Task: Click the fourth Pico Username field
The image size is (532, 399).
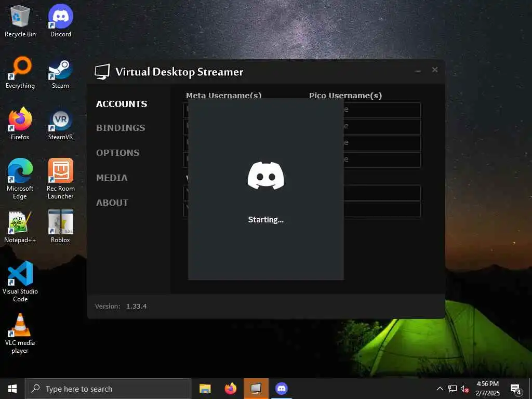Action: 382,160
